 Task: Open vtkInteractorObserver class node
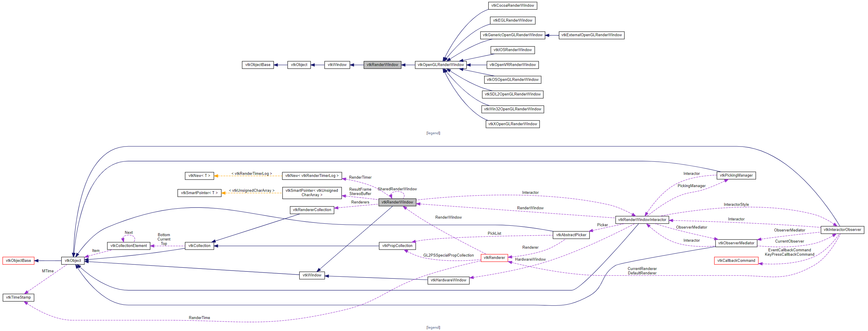point(842,230)
